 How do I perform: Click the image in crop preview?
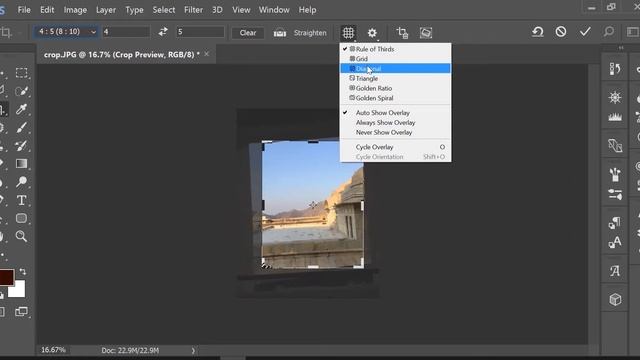tap(313, 204)
